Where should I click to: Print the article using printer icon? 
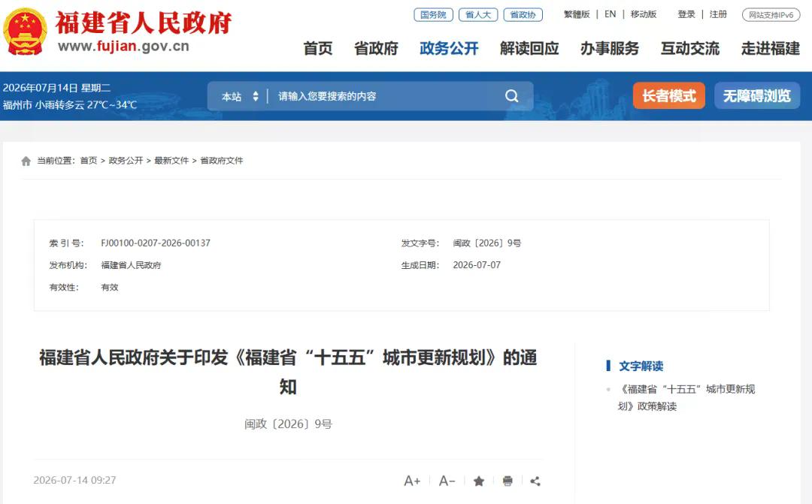507,481
